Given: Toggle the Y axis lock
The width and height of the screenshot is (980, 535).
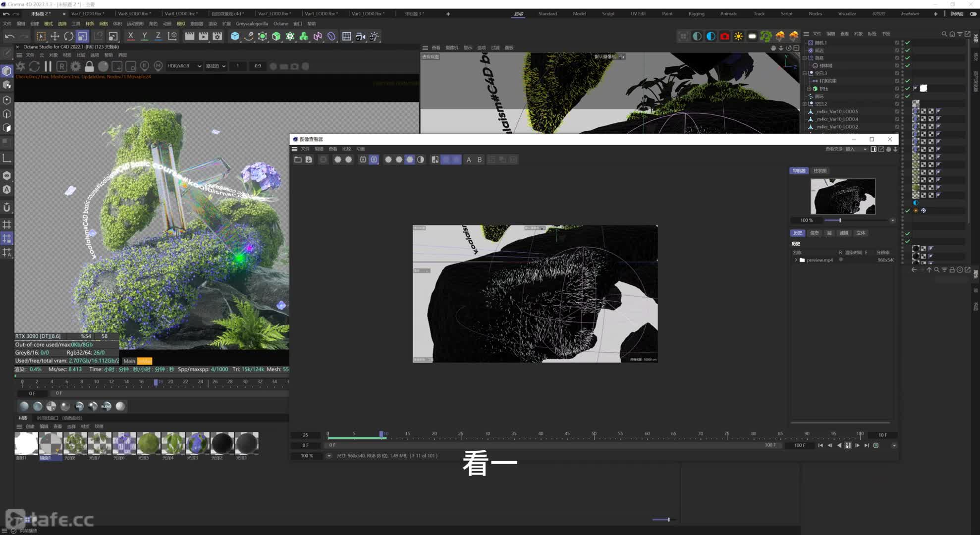Looking at the screenshot, I should tap(144, 36).
